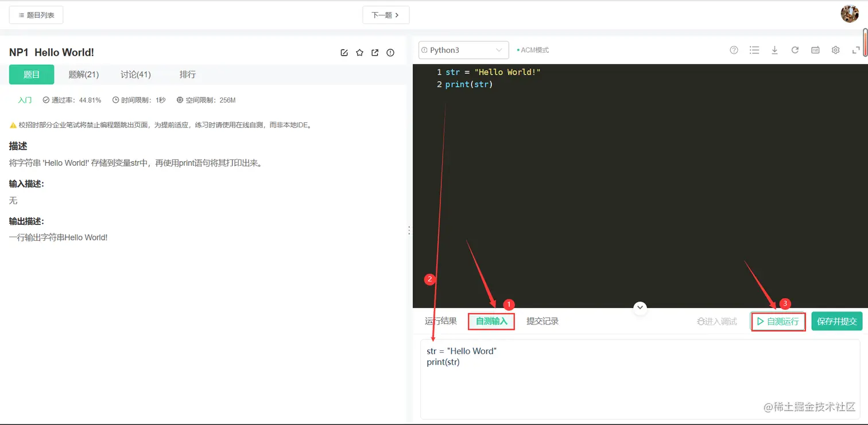Viewport: 868px width, 425px height.
Task: Click the 入门 difficulty tag
Action: (25, 100)
